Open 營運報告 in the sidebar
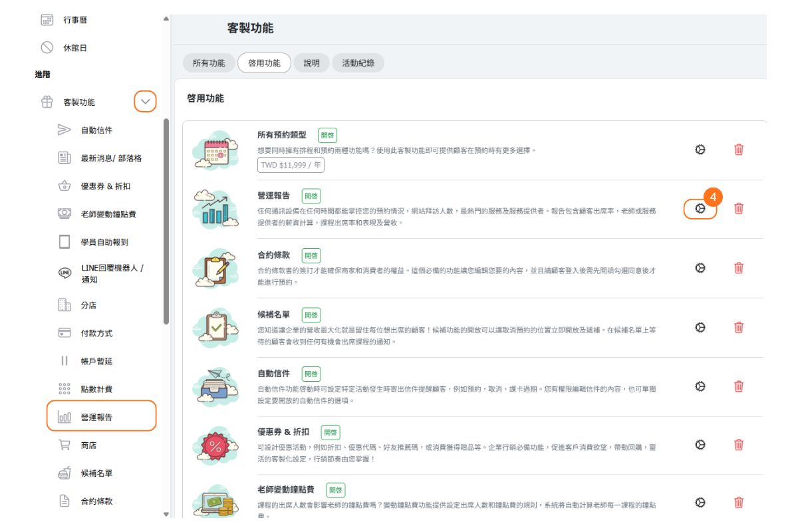 [x=96, y=418]
